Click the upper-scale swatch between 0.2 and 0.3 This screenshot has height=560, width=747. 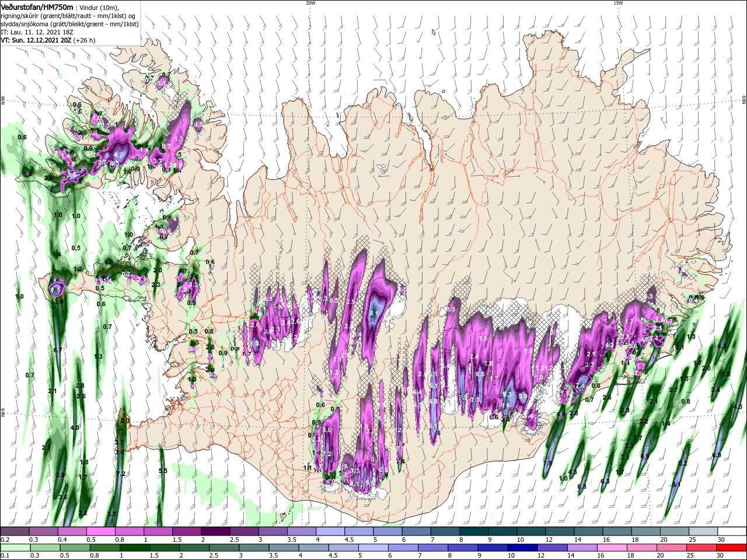pos(16,531)
